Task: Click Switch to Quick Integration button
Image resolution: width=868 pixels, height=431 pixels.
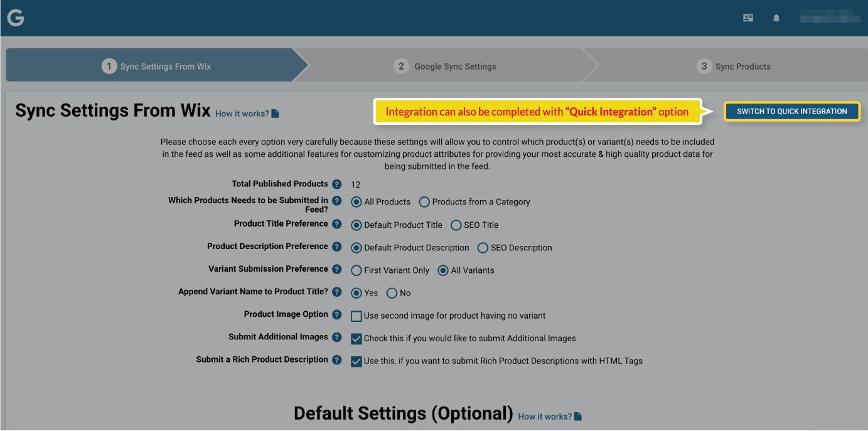Action: click(792, 112)
